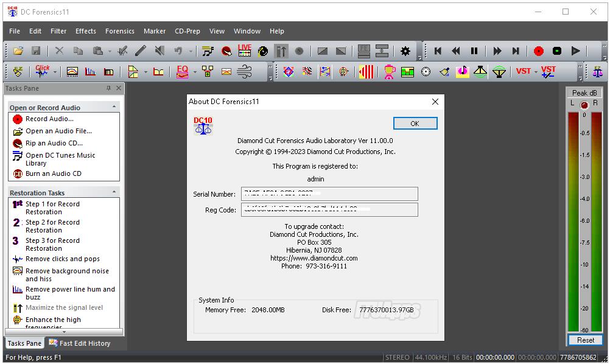Open the Click filter toolbar icon
This screenshot has height=364, width=610.
[x=42, y=71]
